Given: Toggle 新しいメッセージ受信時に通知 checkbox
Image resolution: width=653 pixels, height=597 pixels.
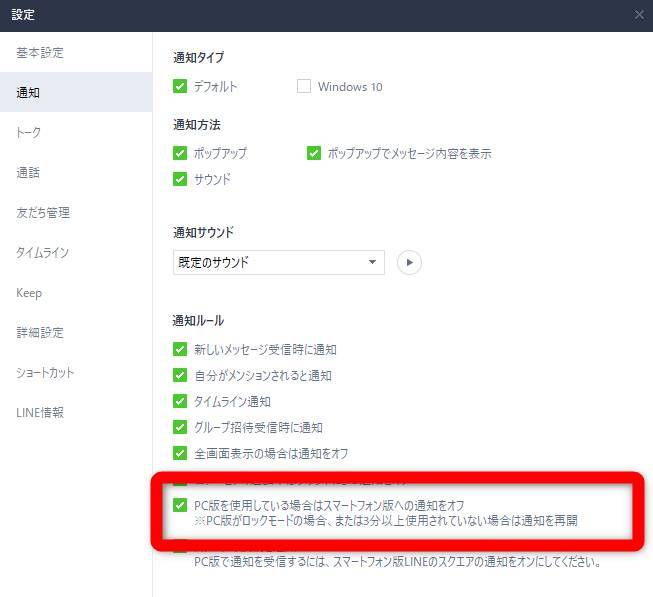Looking at the screenshot, I should 180,349.
